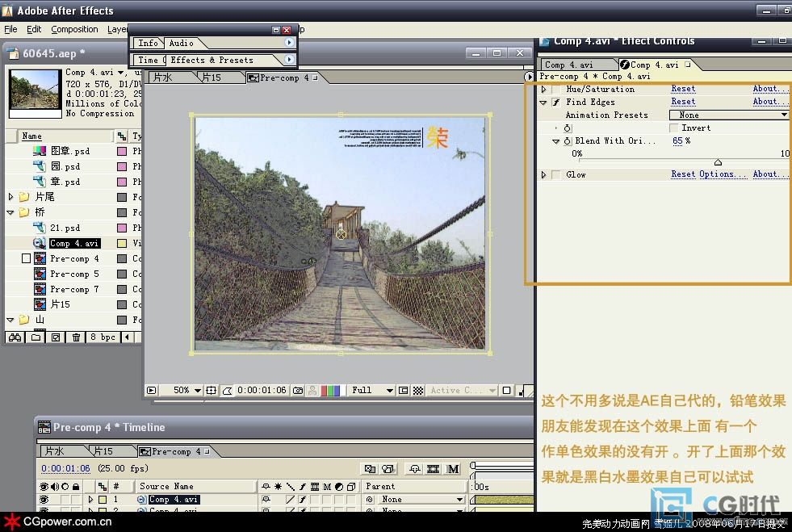
Task: Click the title-action safe grid icon
Action: (212, 390)
